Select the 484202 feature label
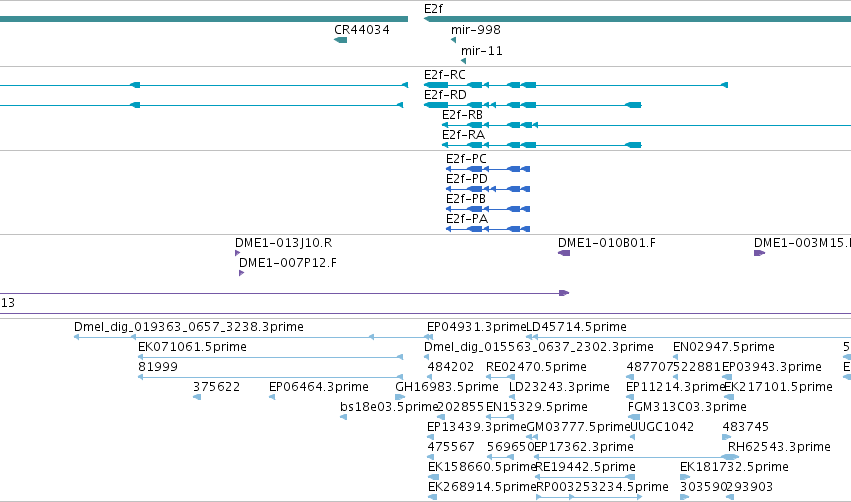The height and width of the screenshot is (502, 851). [450, 367]
